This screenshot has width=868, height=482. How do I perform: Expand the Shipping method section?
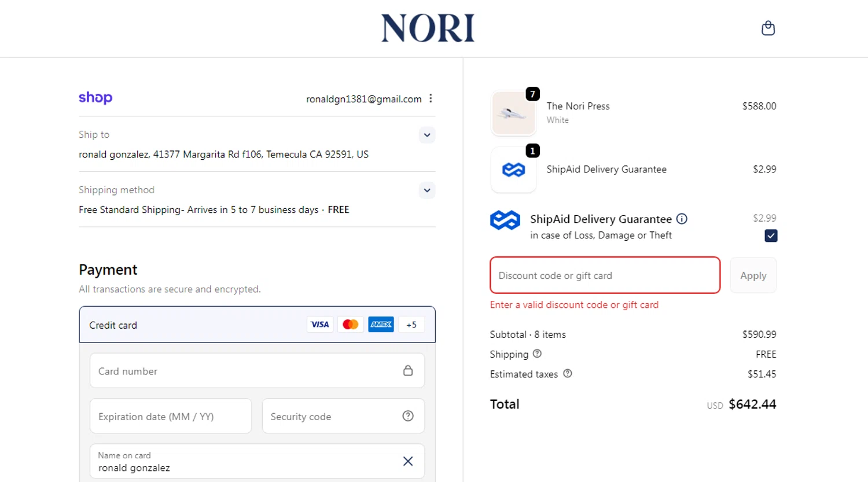427,190
